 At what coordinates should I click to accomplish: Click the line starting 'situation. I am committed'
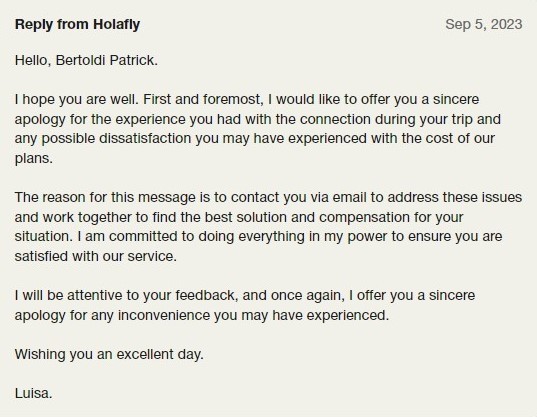259,237
